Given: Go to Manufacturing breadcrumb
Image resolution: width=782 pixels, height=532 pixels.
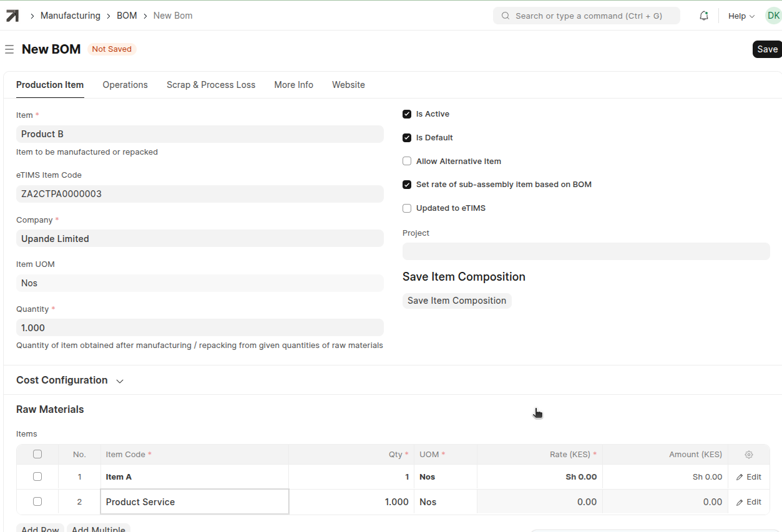Looking at the screenshot, I should 71,16.
